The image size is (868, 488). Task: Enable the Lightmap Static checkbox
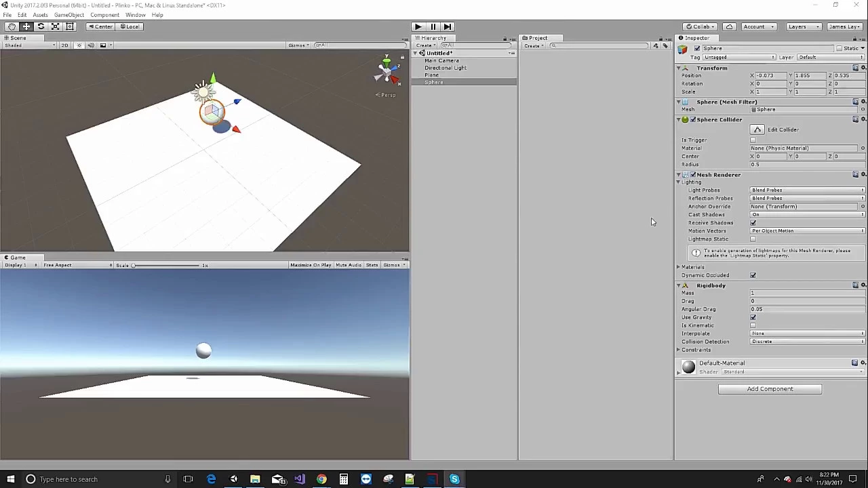coord(753,239)
